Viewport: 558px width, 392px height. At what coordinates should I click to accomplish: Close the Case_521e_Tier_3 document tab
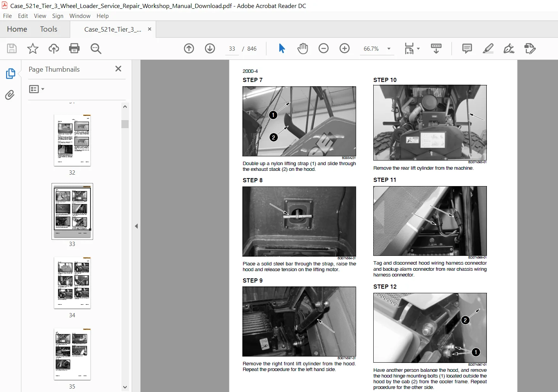pos(150,29)
